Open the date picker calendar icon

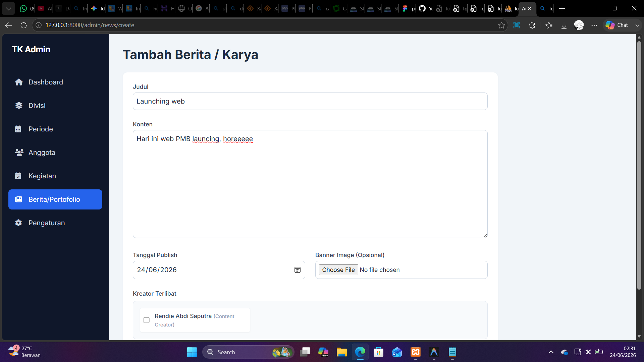point(297,270)
